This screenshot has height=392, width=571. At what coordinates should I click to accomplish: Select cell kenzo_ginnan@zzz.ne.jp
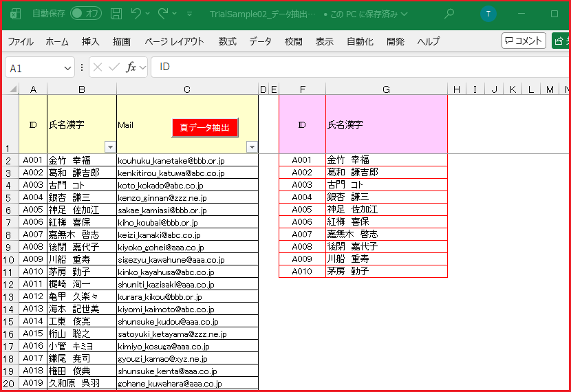(188, 197)
